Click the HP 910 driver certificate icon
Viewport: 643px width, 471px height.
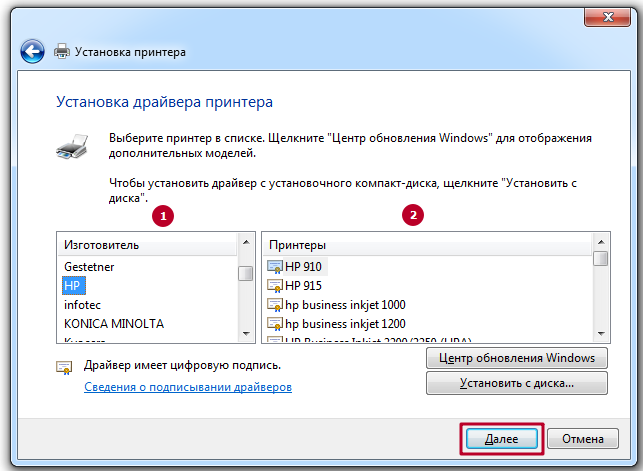274,267
